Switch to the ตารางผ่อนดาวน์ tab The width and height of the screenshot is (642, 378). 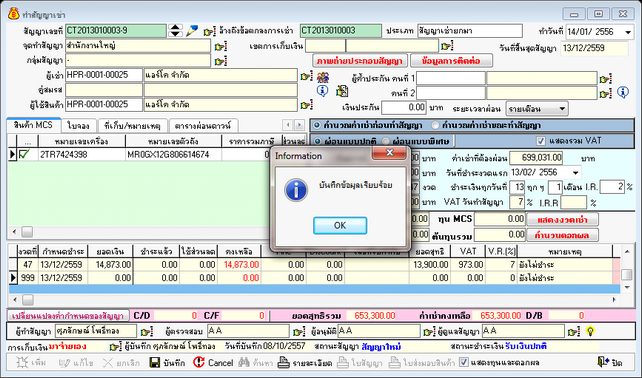coord(203,126)
